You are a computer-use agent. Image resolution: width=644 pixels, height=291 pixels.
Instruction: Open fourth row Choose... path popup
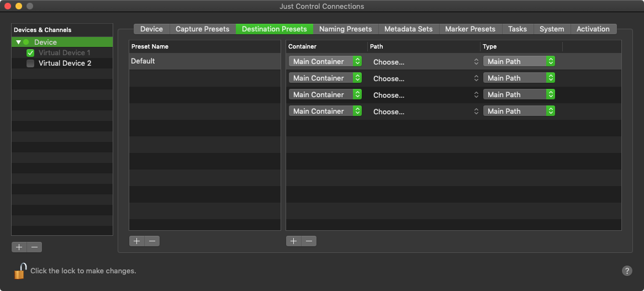point(425,111)
